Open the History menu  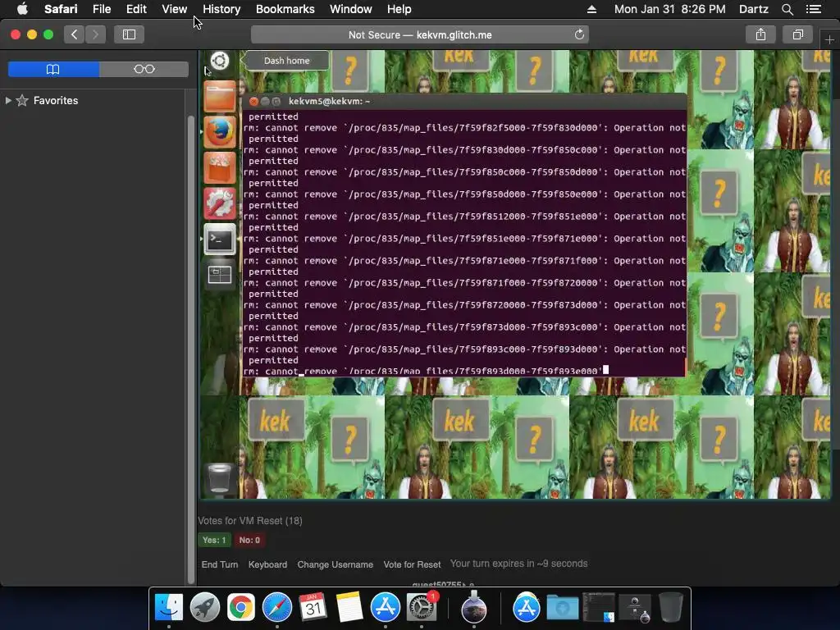221,9
